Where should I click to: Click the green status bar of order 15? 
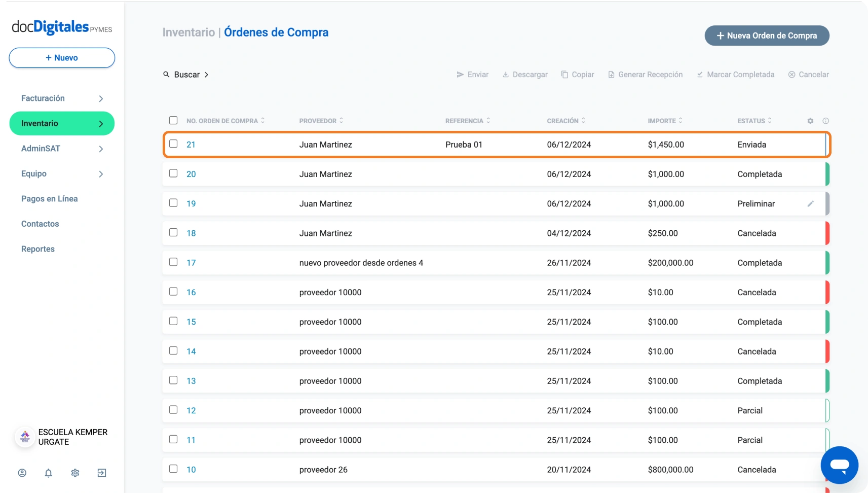(x=827, y=322)
